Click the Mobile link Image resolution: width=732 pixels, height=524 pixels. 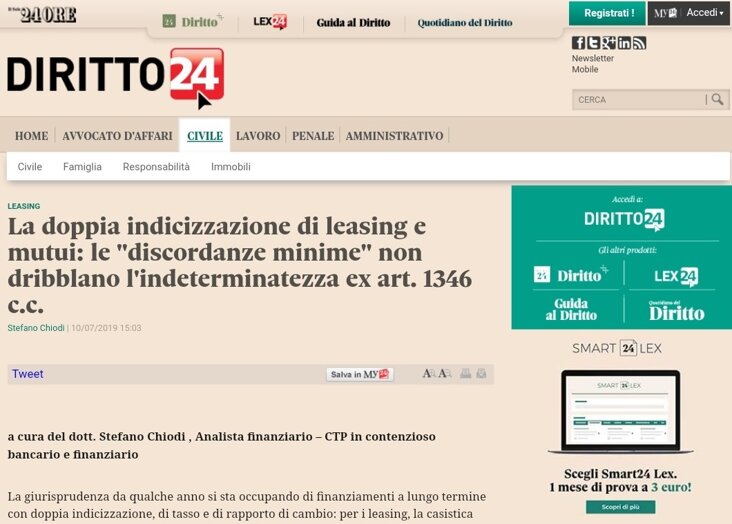585,69
